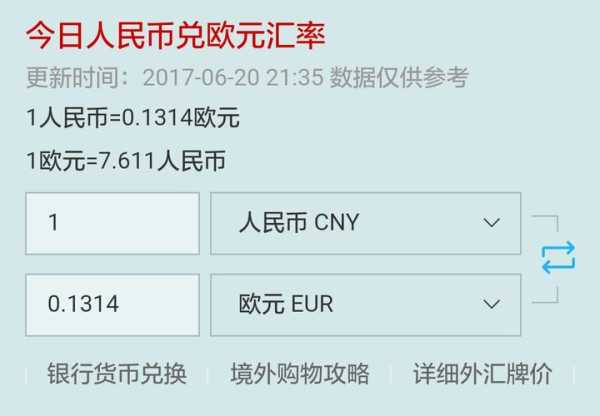The height and width of the screenshot is (416, 600).
Task: Click the 数据仅供参考 disclaimer text
Action: click(399, 77)
